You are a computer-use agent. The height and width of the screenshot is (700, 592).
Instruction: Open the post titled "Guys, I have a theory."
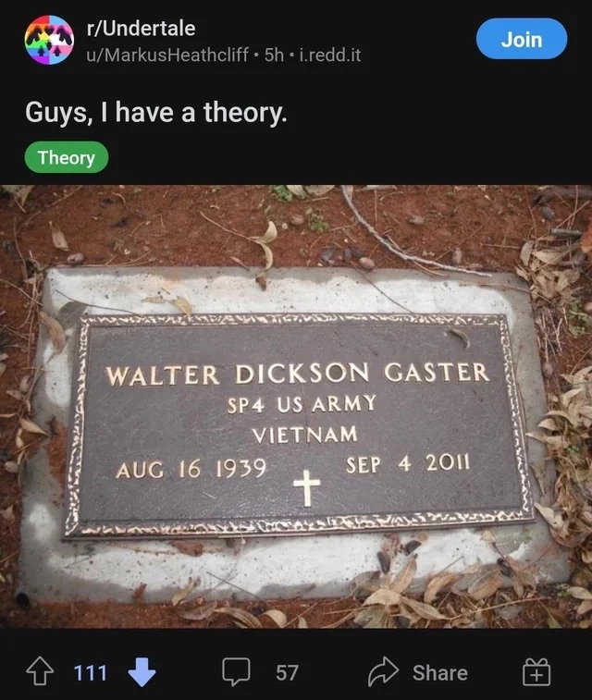155,112
